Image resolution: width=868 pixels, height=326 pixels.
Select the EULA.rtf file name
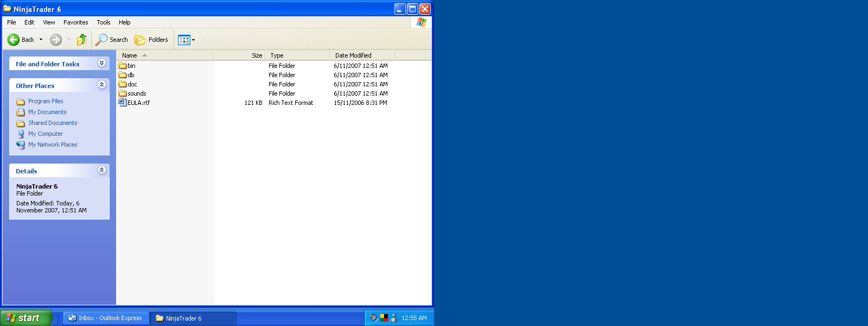pos(138,103)
